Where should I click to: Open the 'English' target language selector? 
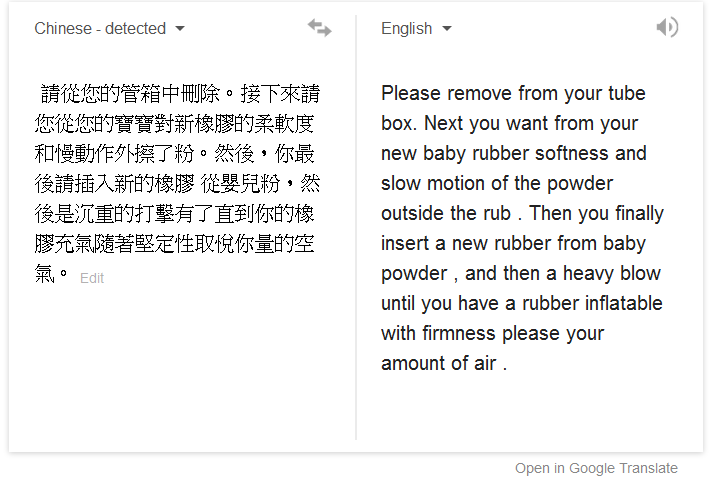416,29
